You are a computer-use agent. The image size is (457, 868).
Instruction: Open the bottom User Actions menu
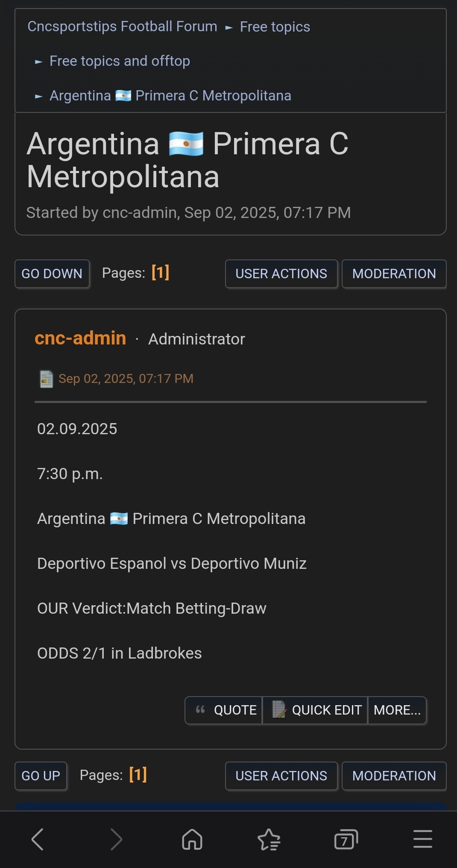pos(281,776)
